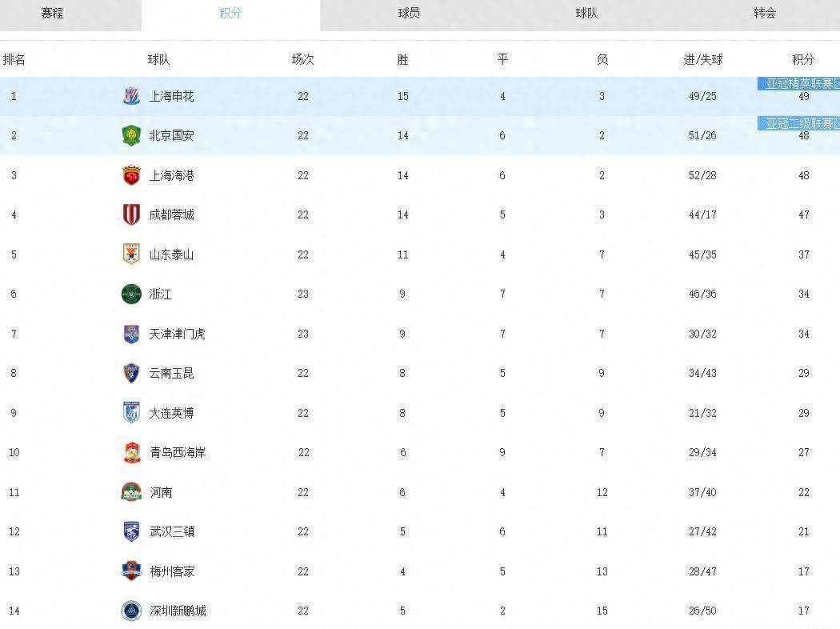The height and width of the screenshot is (629, 840).
Task: Click the 青岛西海岸 team name
Action: click(178, 452)
